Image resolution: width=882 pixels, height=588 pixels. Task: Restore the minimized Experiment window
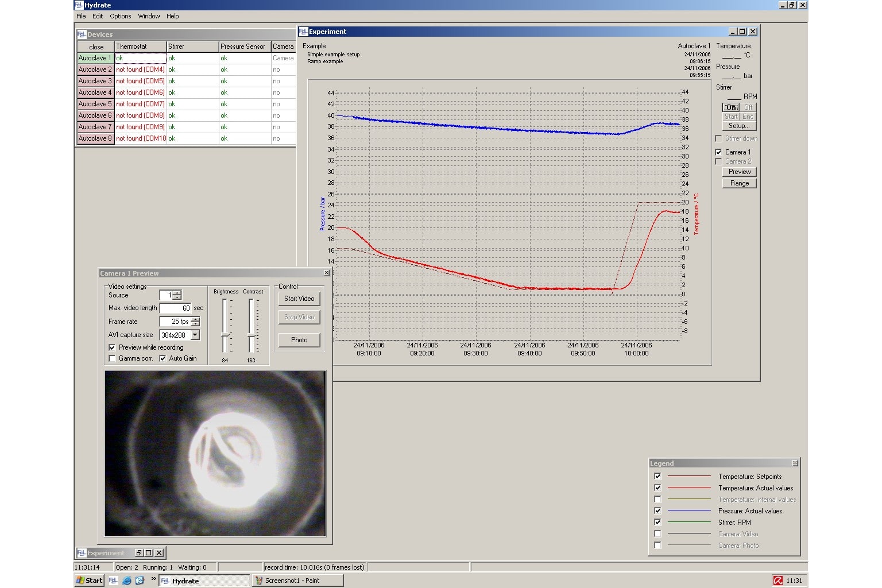[139, 553]
